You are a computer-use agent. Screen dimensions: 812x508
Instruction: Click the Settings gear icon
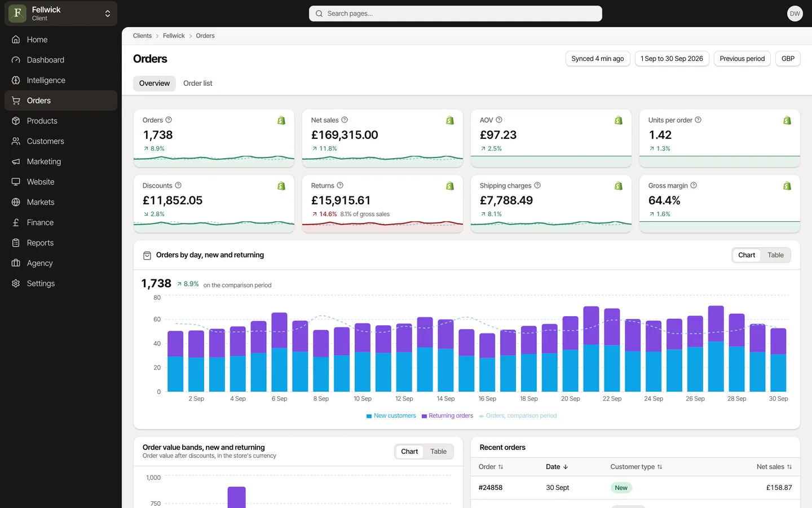[16, 283]
